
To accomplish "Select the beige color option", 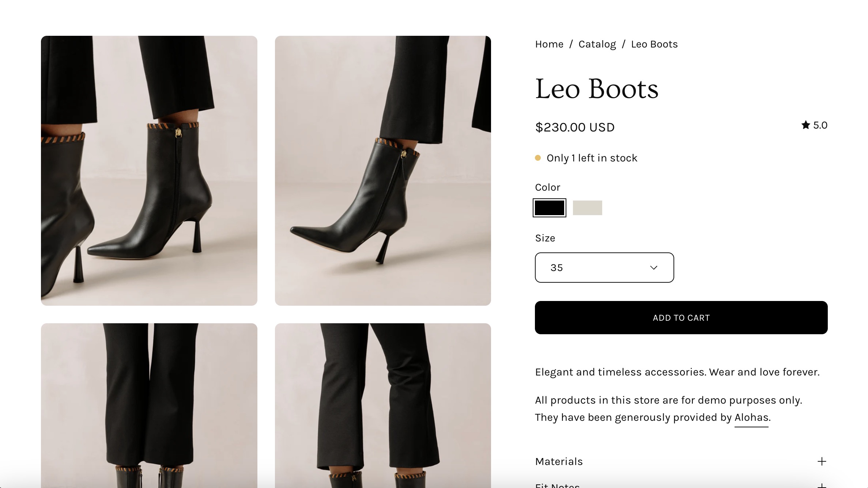I will (587, 208).
